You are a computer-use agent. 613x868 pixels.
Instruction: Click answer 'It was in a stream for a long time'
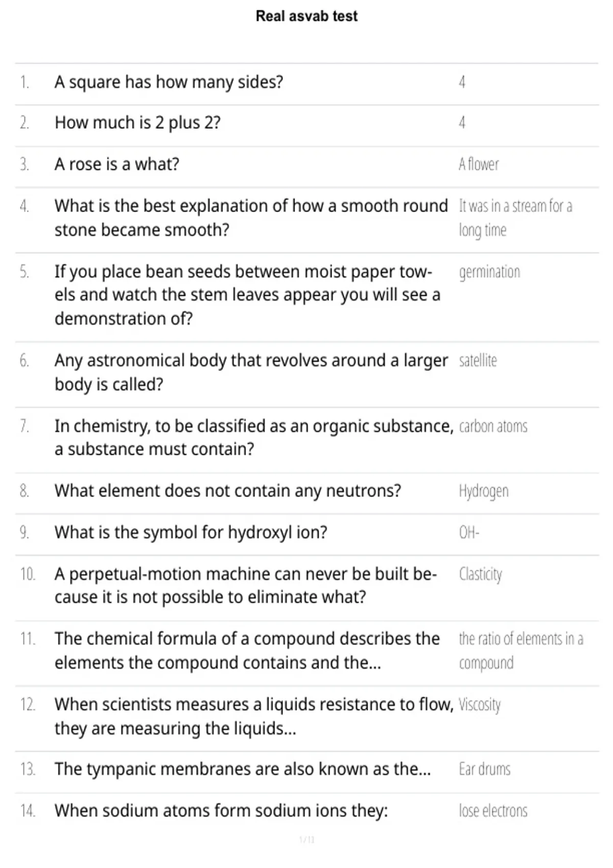515,218
